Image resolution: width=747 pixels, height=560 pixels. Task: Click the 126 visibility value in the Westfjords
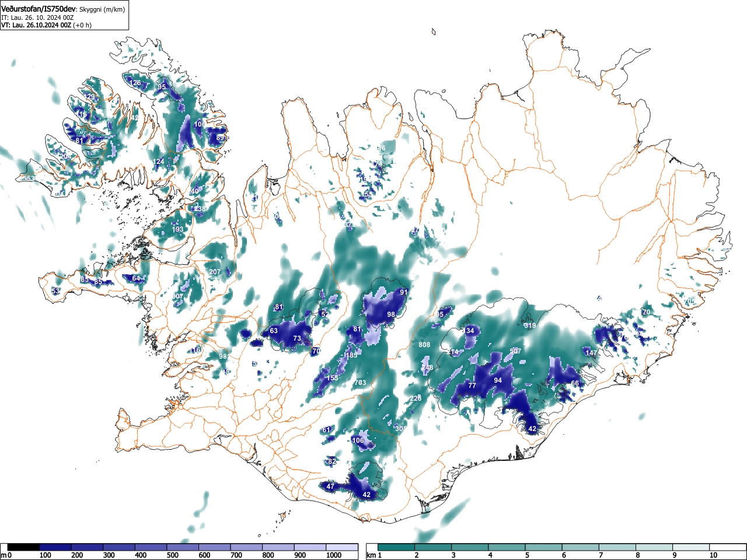(x=135, y=83)
